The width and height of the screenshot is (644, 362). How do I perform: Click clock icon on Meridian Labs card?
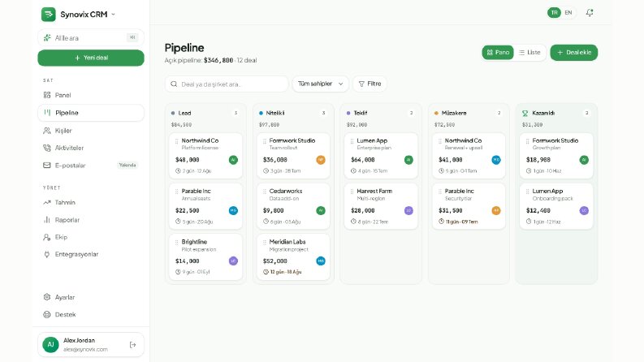point(266,272)
